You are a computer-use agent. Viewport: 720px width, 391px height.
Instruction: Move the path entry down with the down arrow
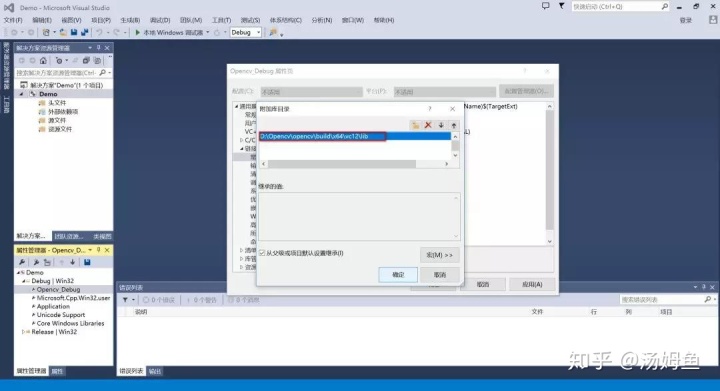pos(441,125)
